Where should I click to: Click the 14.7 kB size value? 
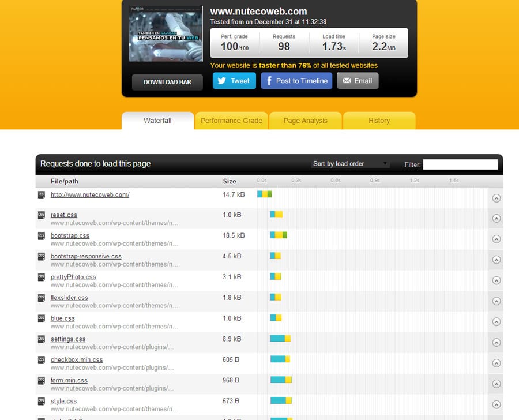click(x=234, y=195)
